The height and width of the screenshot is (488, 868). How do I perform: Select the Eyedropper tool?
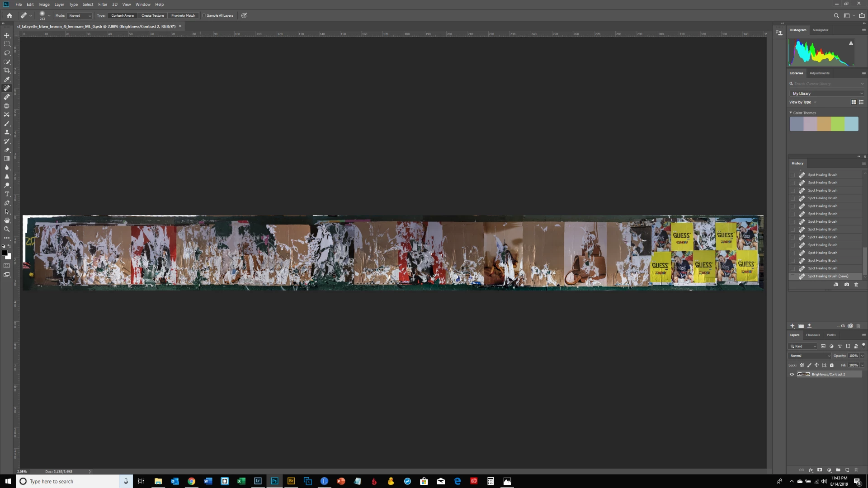point(7,80)
